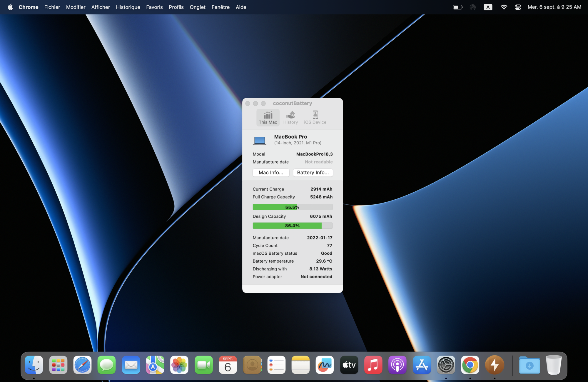Click the 6075 mAh design capacity value

tap(321, 216)
